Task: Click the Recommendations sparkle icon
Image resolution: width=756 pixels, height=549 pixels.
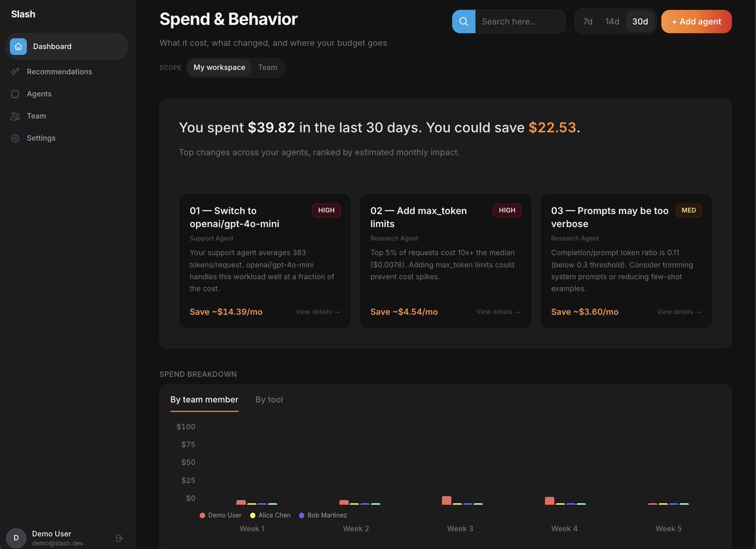Action: 15,72
